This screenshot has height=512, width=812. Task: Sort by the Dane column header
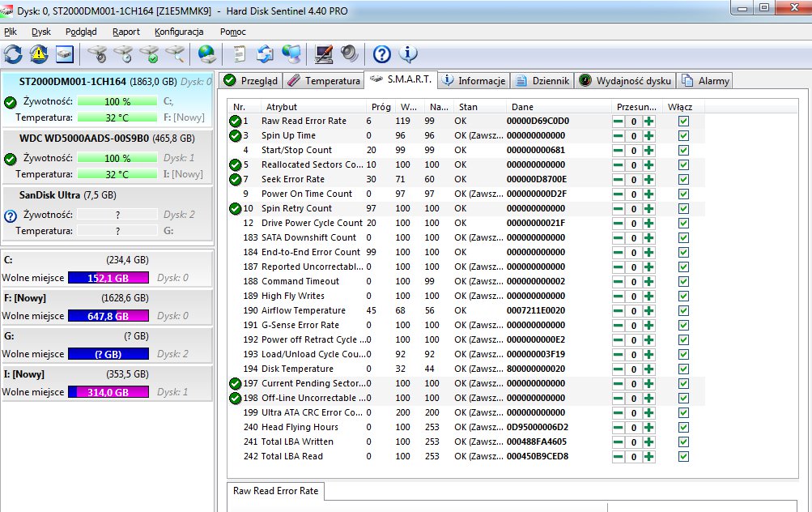pos(559,107)
